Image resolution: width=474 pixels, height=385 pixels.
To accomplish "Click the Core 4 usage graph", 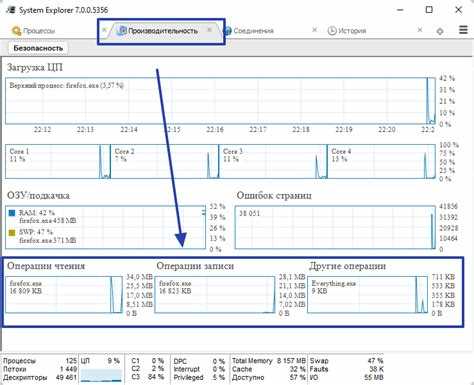I will [x=381, y=161].
